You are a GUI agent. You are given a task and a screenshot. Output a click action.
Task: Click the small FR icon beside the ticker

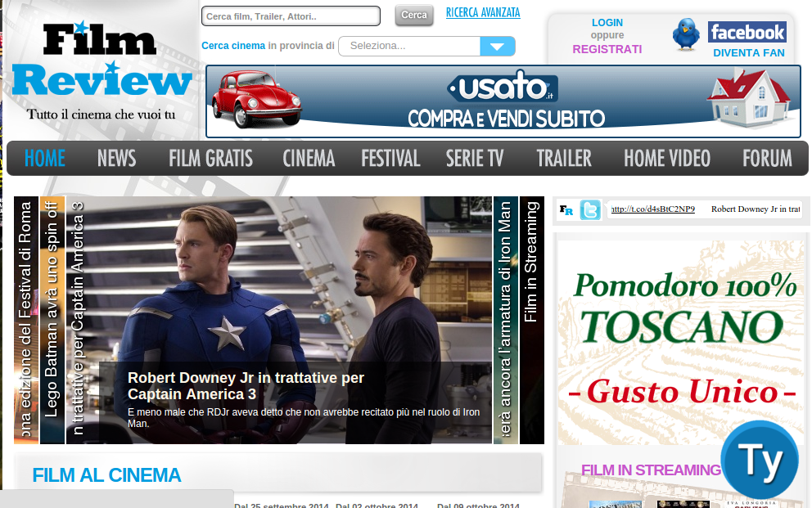[566, 210]
